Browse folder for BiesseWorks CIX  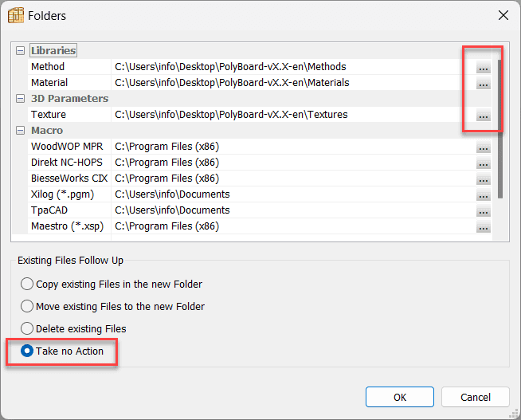point(484,179)
